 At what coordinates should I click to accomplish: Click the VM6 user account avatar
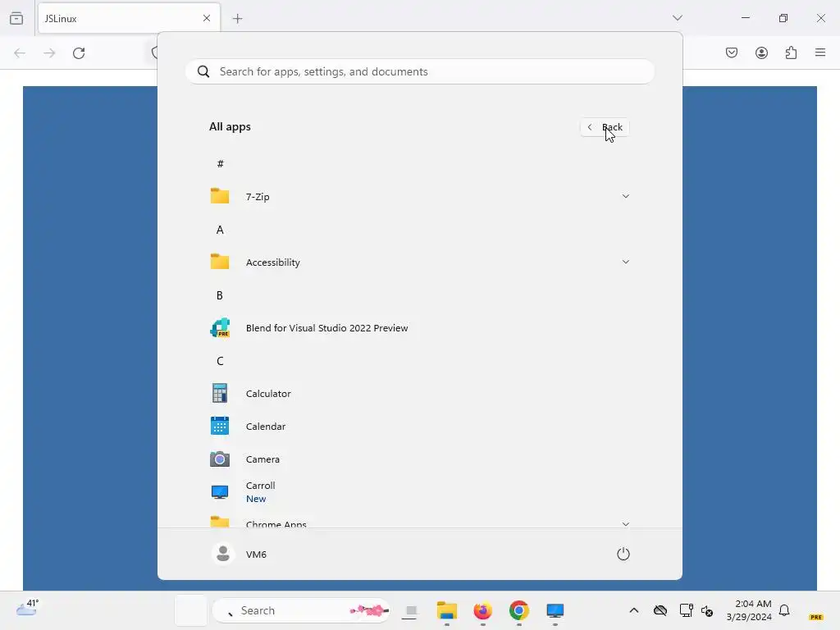tap(223, 554)
